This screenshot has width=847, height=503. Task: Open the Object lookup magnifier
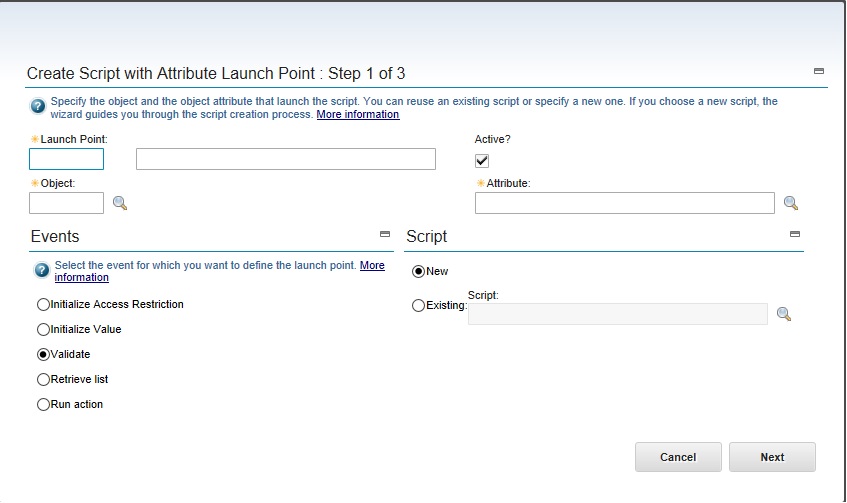coord(120,203)
